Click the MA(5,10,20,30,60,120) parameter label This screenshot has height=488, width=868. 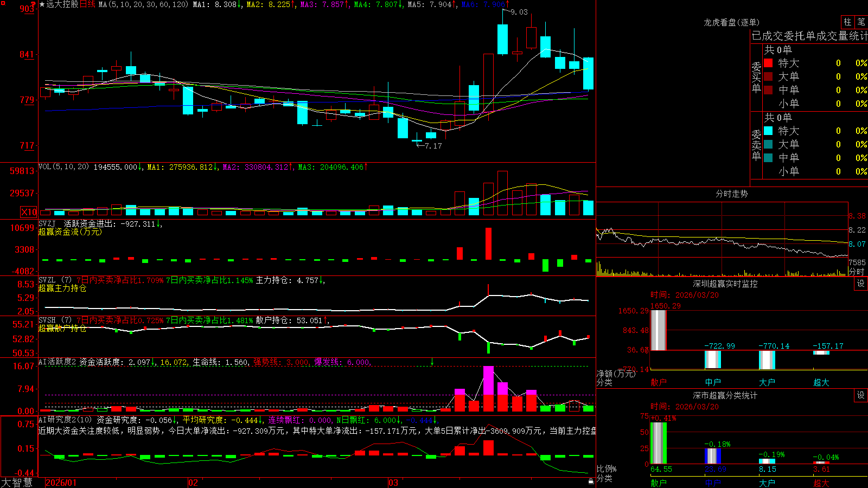143,4
